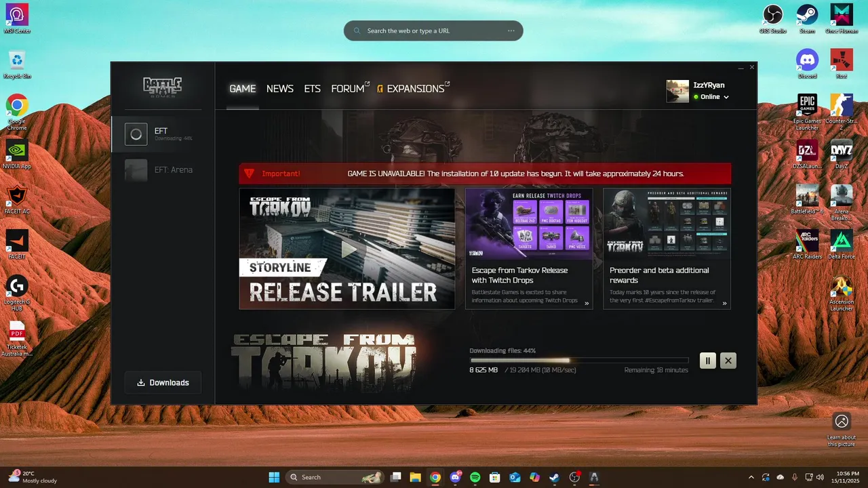Open the NEWS tab

point(280,89)
